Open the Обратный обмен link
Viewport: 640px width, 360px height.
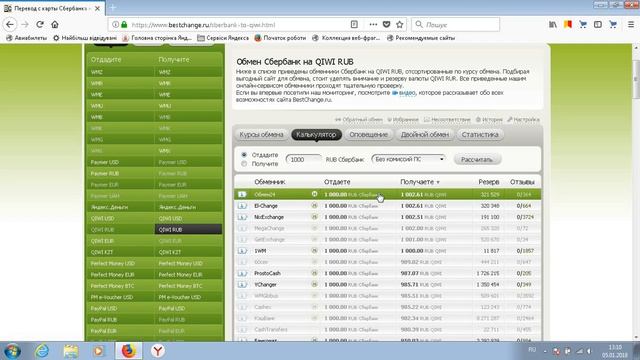[x=359, y=120]
